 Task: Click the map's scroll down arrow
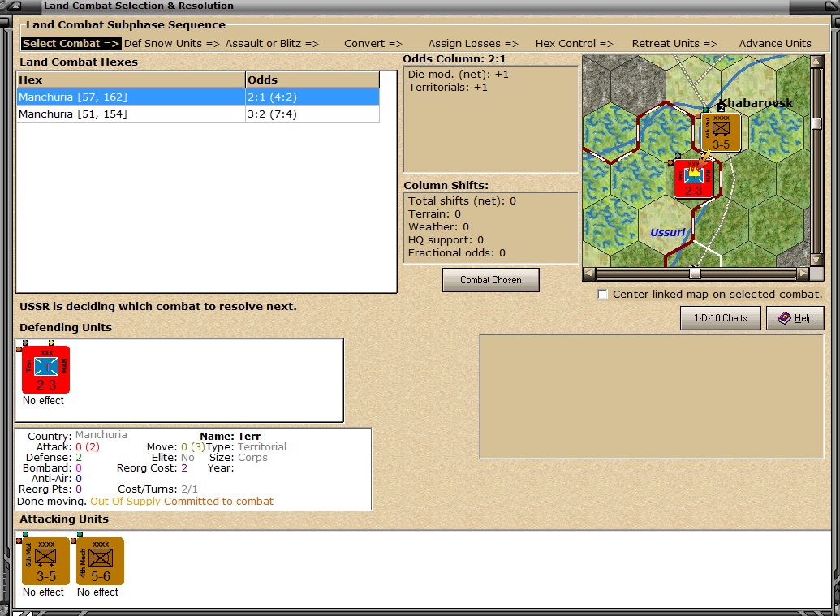816,260
